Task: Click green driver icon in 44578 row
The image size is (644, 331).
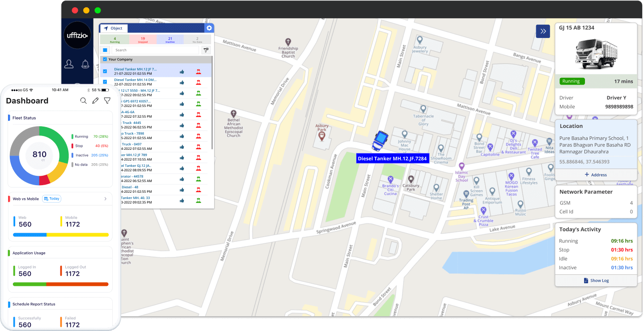Action: [198, 179]
